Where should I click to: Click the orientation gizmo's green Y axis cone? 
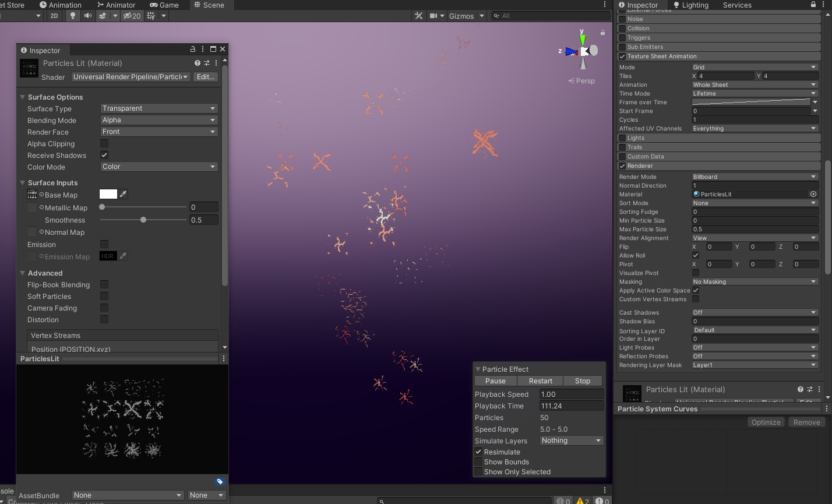click(583, 40)
